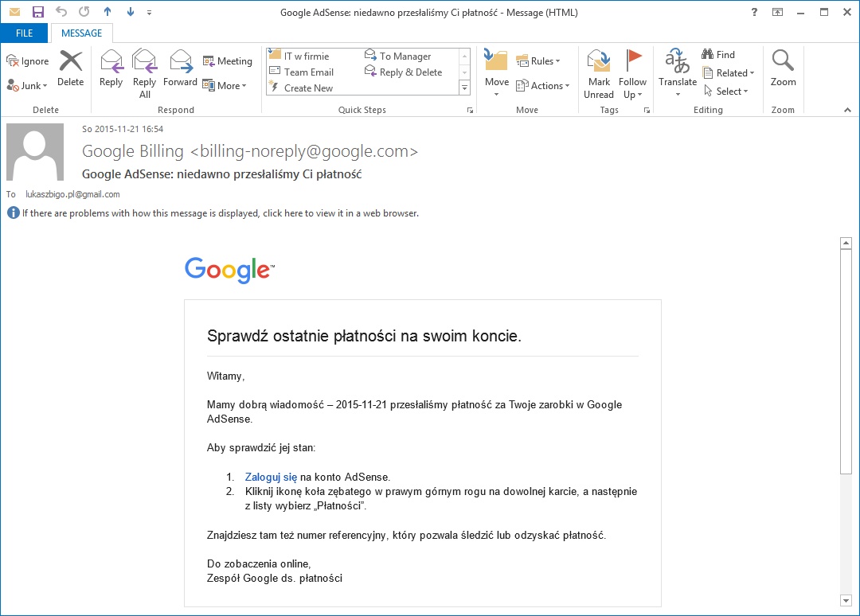Click the Ignore conversation button
Image resolution: width=860 pixels, height=616 pixels.
27,60
